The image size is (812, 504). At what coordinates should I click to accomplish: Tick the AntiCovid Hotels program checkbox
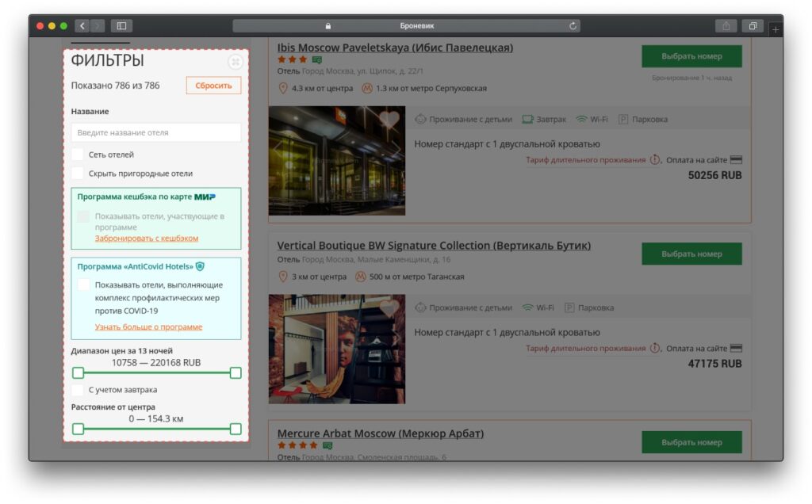[x=84, y=284]
